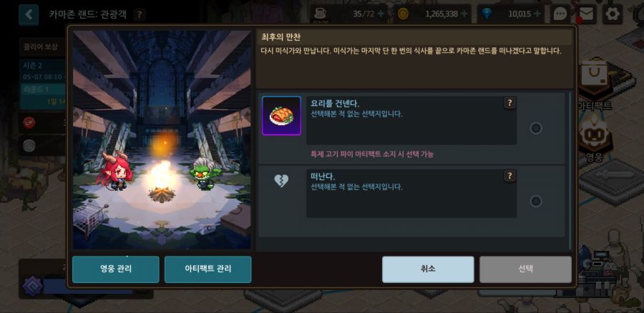Image resolution: width=644 pixels, height=313 pixels.
Task: Click the 취소 cancel button
Action: point(428,269)
